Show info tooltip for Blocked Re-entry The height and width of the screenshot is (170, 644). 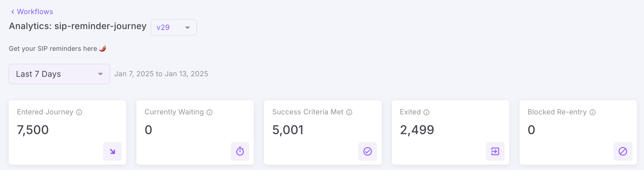click(593, 112)
